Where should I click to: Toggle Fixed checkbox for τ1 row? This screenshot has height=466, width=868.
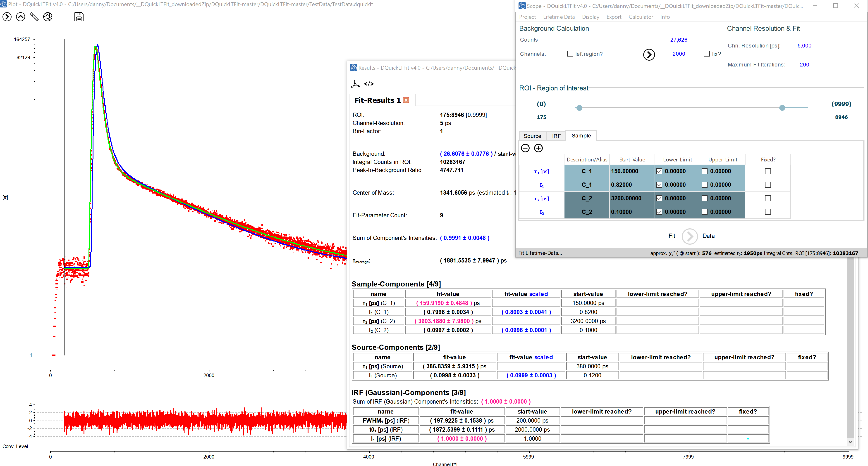click(768, 171)
